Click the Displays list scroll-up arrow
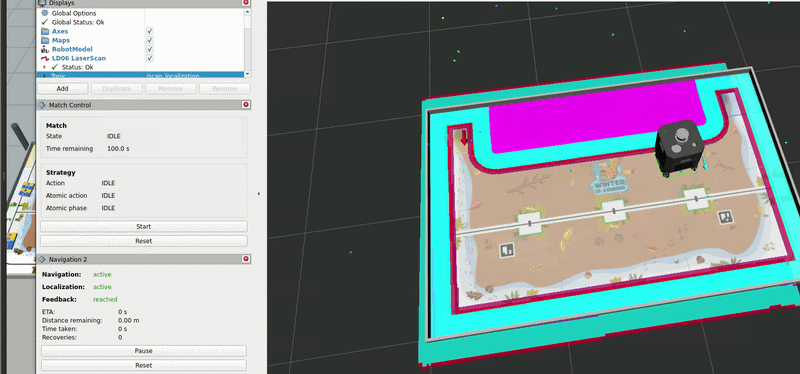The height and width of the screenshot is (374, 800). tap(247, 12)
